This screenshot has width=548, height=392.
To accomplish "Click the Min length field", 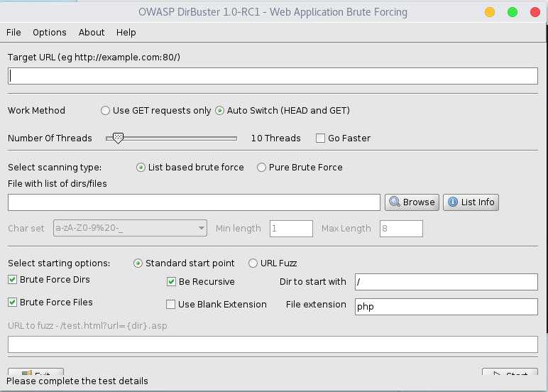I will tap(291, 229).
